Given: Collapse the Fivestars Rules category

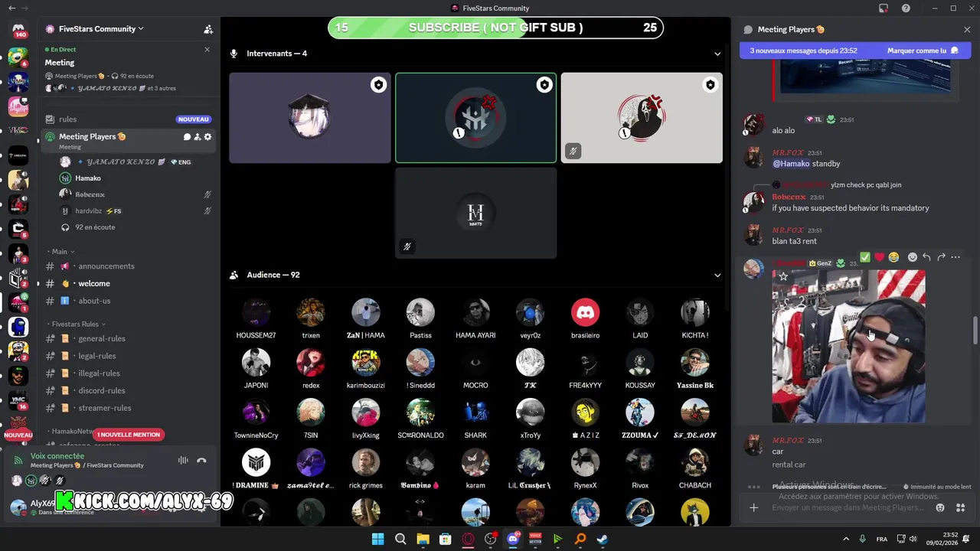Looking at the screenshot, I should [76, 324].
